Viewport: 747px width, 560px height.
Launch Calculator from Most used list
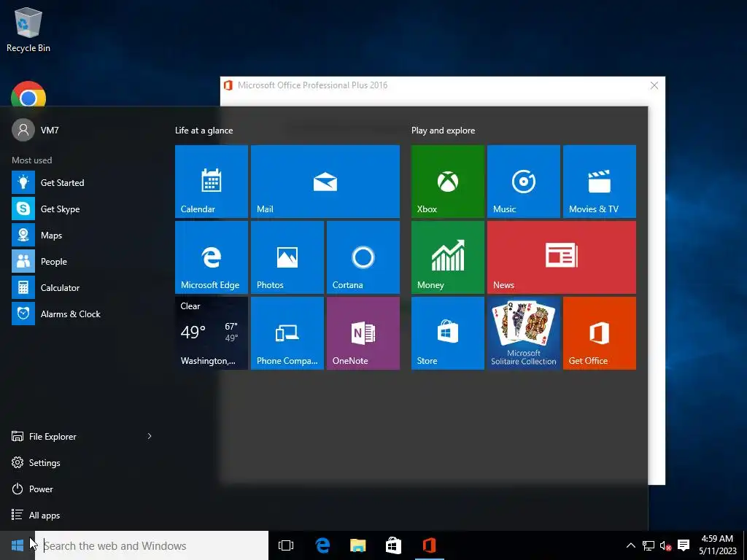pos(81,287)
